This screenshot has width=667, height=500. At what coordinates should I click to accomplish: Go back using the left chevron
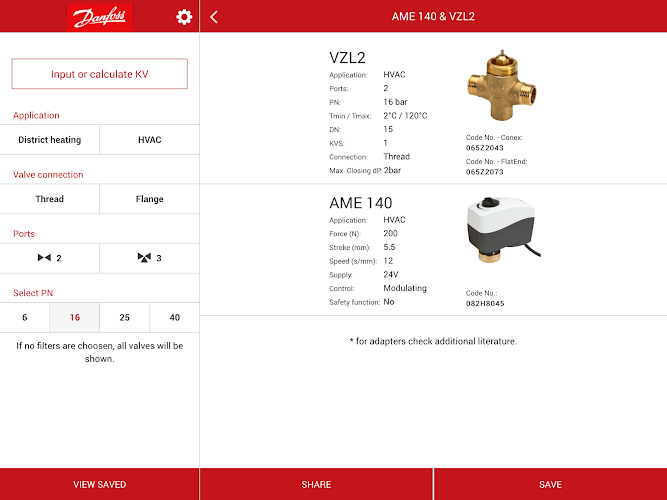(x=214, y=17)
